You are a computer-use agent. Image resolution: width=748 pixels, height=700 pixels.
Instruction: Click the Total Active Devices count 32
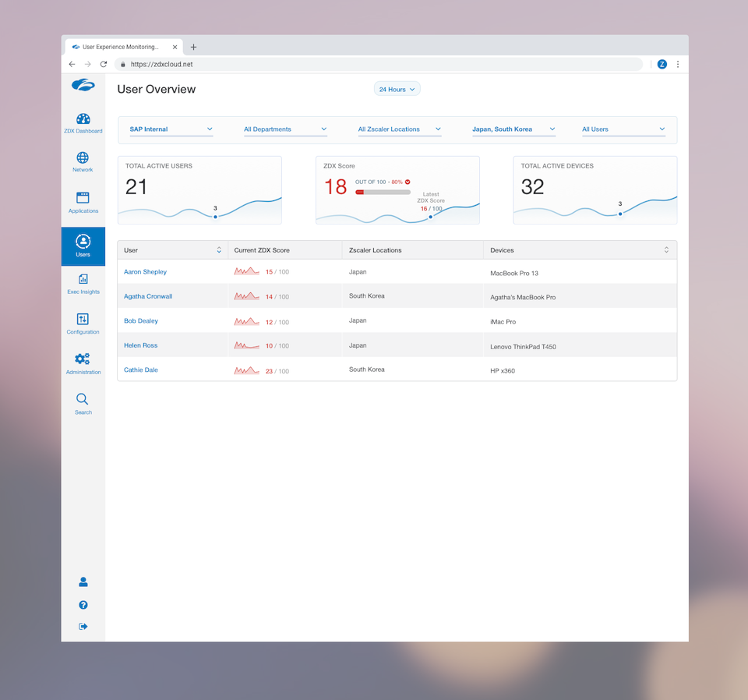coord(532,186)
